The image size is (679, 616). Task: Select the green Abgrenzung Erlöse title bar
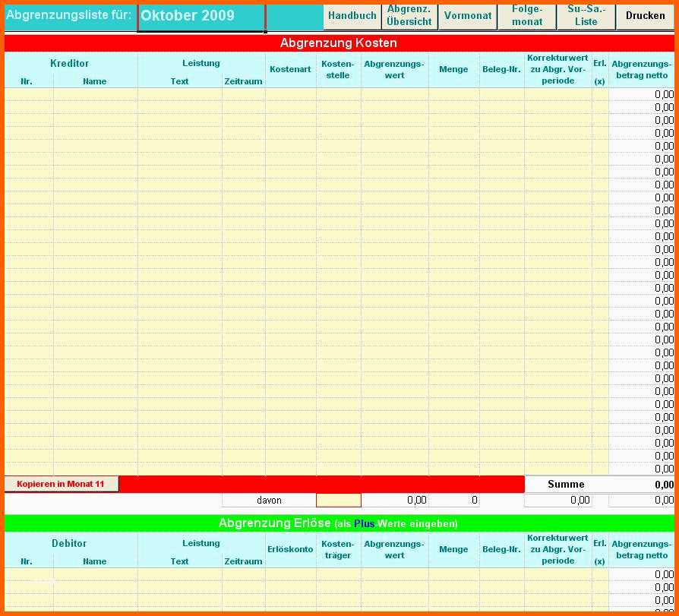coord(339,523)
